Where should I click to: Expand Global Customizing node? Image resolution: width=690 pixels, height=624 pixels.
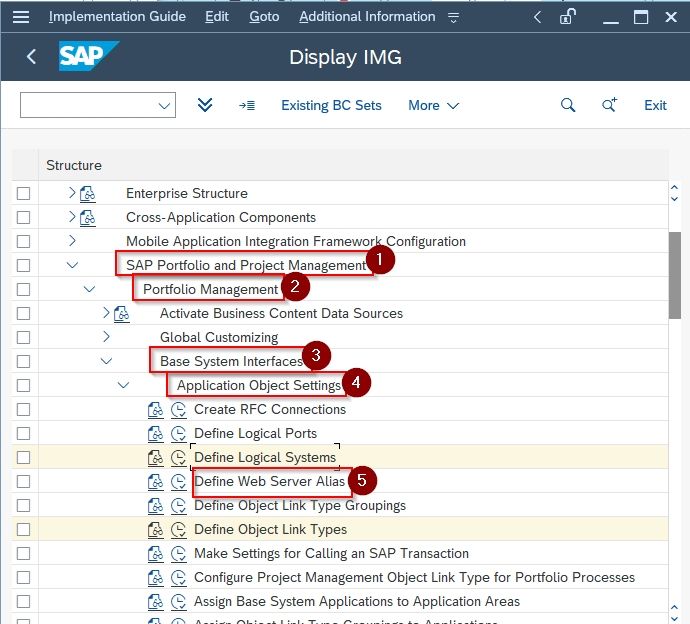pyautogui.click(x=106, y=337)
